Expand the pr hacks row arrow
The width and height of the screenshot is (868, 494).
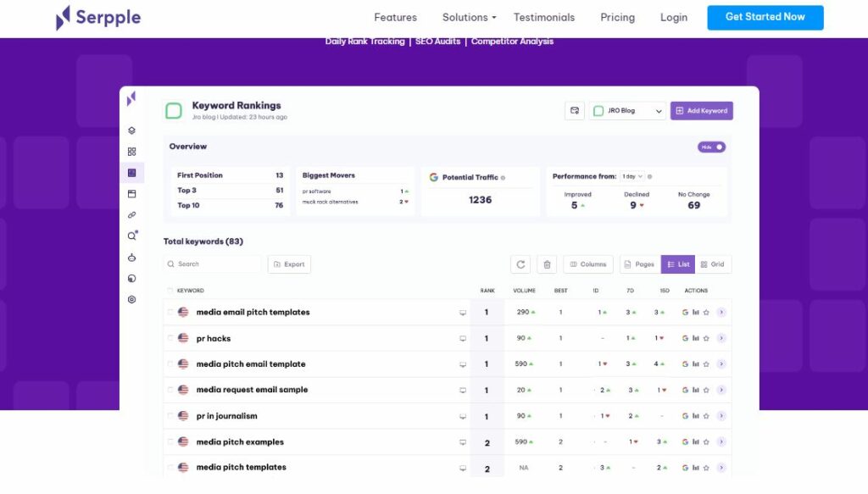(x=721, y=339)
